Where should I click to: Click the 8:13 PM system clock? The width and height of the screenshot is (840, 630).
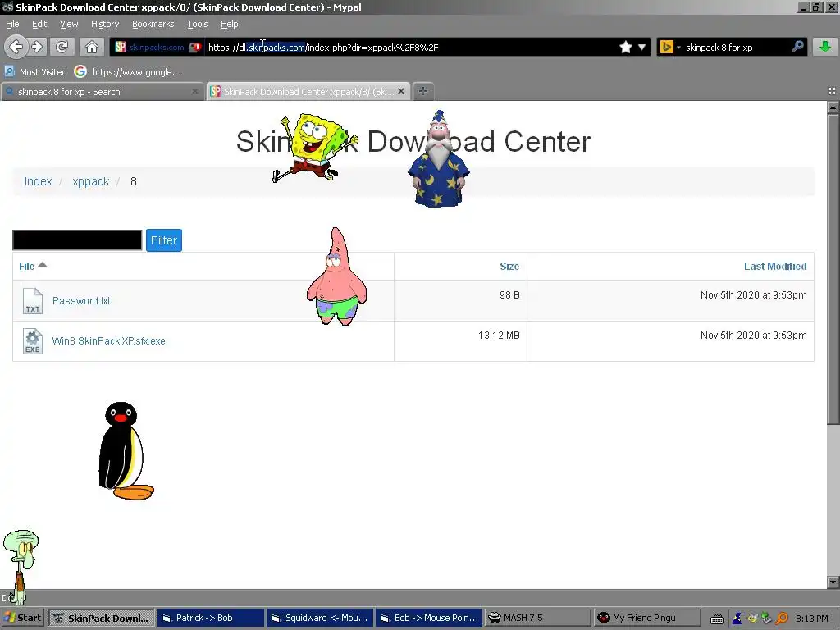811,619
